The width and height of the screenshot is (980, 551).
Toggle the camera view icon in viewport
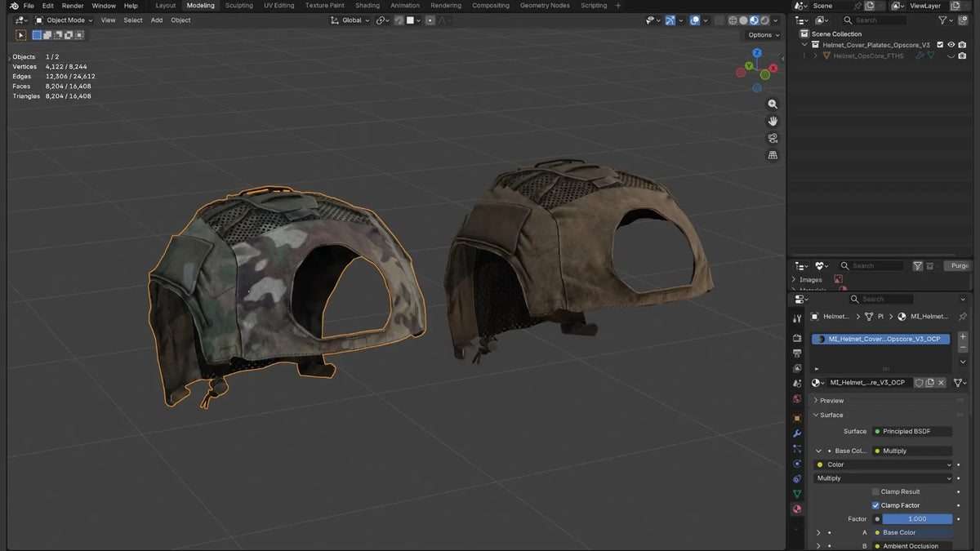[773, 139]
